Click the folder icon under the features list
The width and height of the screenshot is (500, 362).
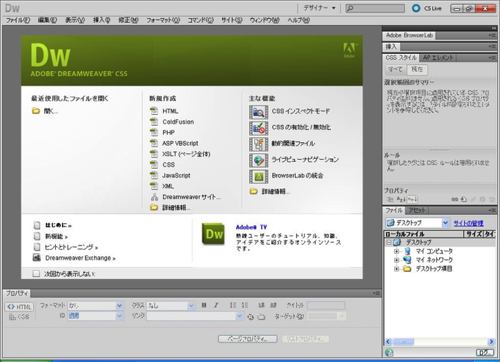tap(254, 191)
